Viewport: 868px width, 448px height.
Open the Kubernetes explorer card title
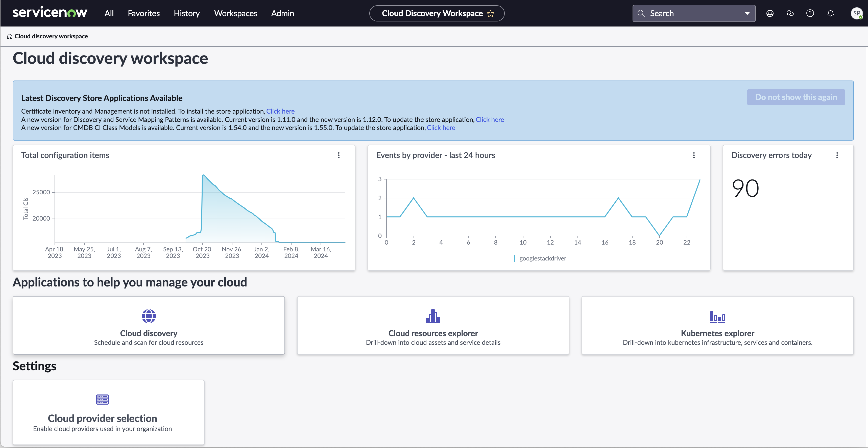tap(717, 333)
